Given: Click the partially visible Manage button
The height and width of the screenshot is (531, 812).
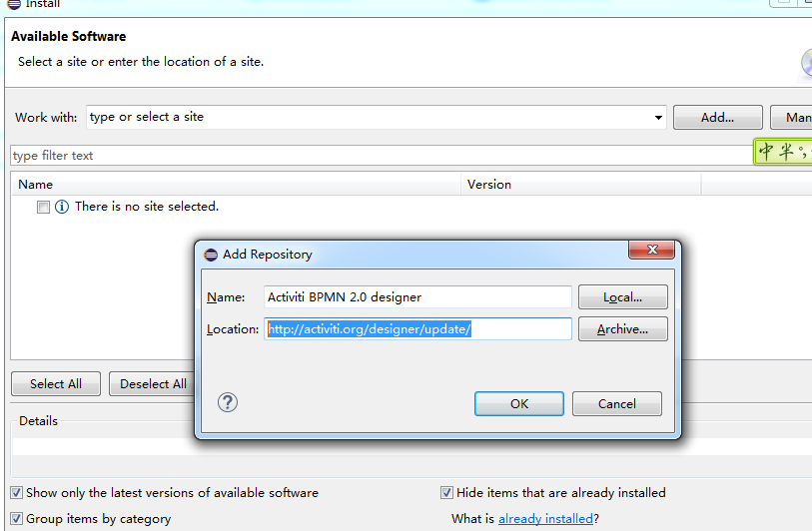Looking at the screenshot, I should (791, 118).
